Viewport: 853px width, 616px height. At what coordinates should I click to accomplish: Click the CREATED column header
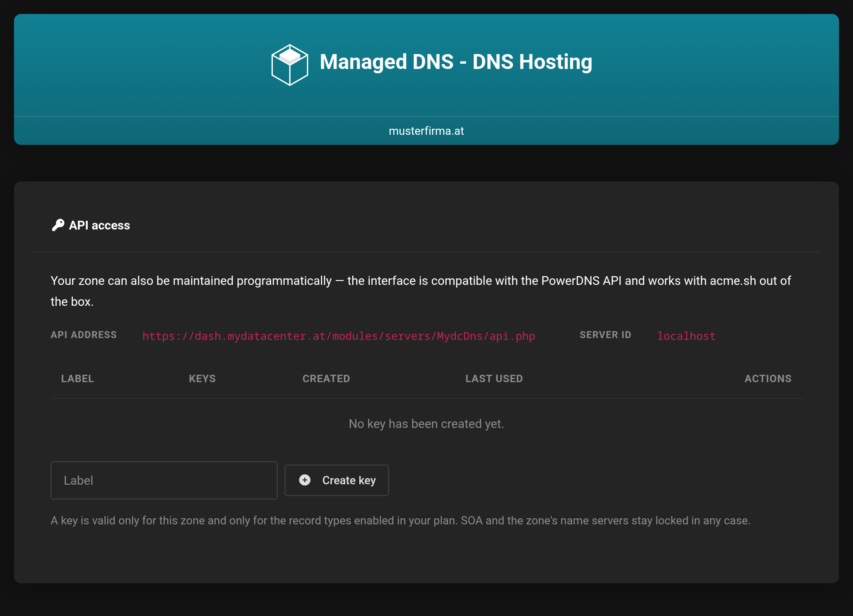point(326,379)
